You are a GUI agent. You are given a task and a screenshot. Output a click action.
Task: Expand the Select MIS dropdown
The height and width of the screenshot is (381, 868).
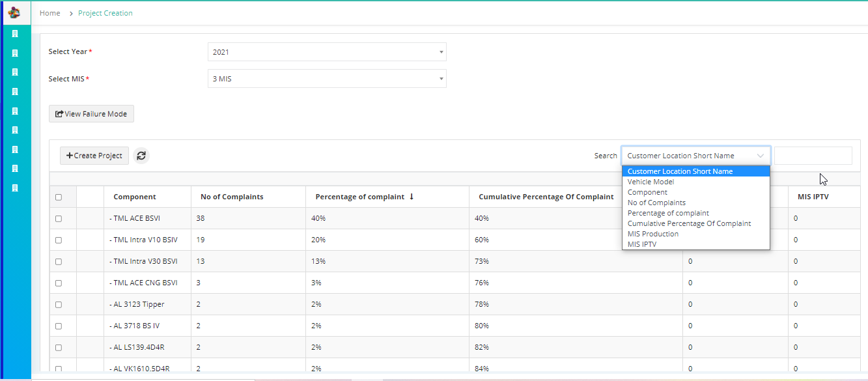point(327,79)
